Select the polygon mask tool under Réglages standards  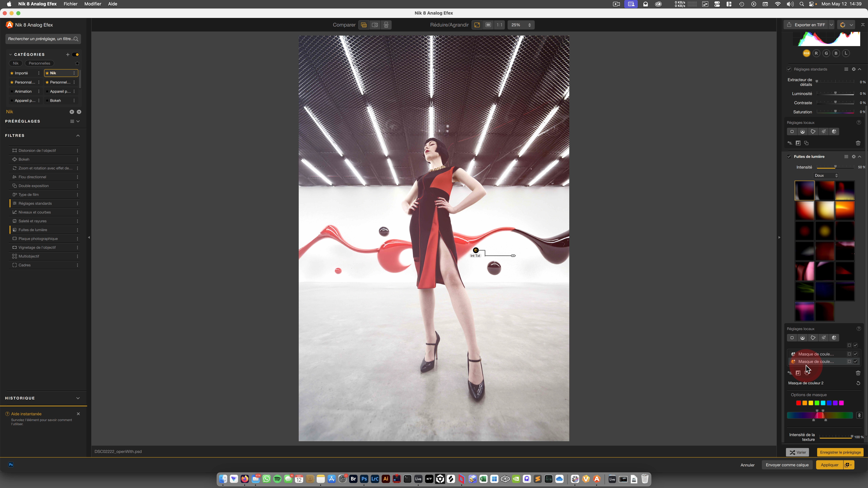813,132
